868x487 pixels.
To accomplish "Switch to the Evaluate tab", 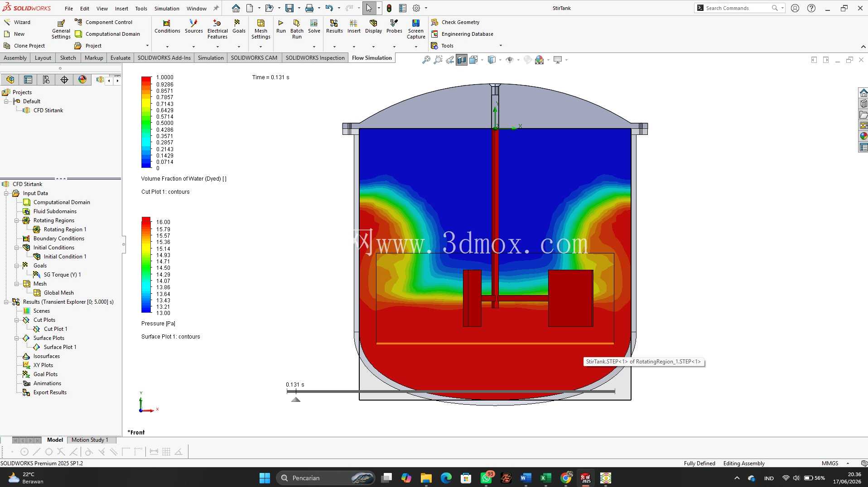I will [121, 58].
